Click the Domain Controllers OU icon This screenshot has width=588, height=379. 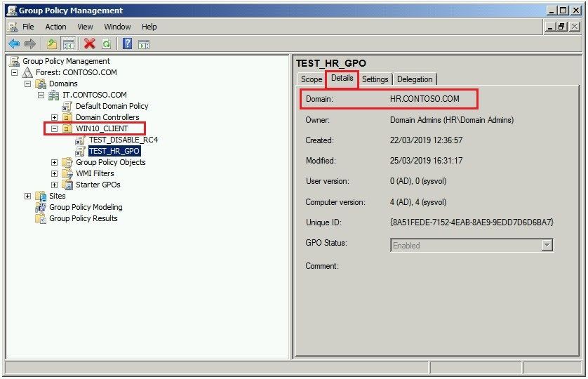[x=67, y=117]
